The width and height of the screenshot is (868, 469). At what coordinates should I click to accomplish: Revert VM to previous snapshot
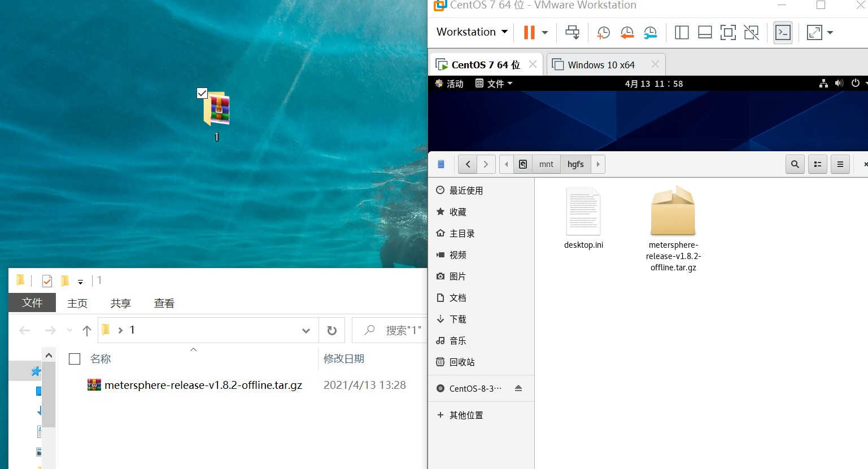click(627, 33)
